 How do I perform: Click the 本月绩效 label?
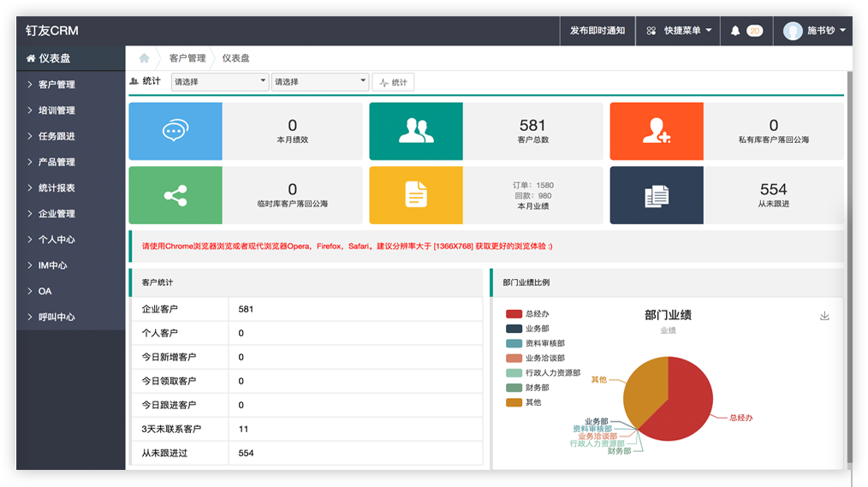pos(292,140)
